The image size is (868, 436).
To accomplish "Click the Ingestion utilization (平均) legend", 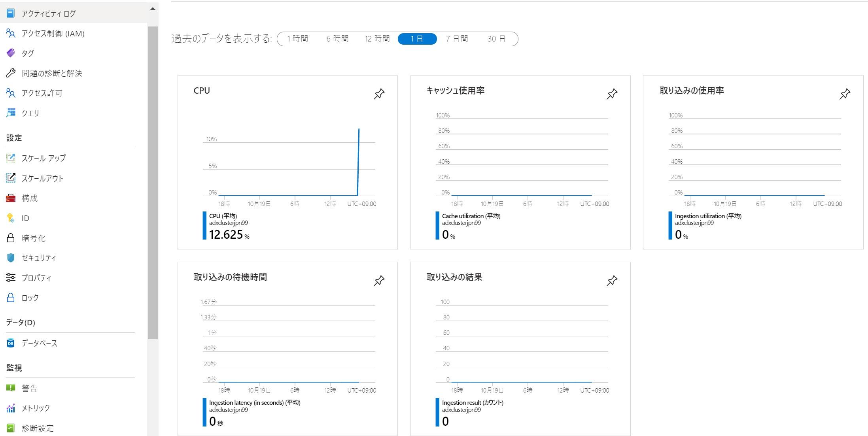I will (708, 216).
